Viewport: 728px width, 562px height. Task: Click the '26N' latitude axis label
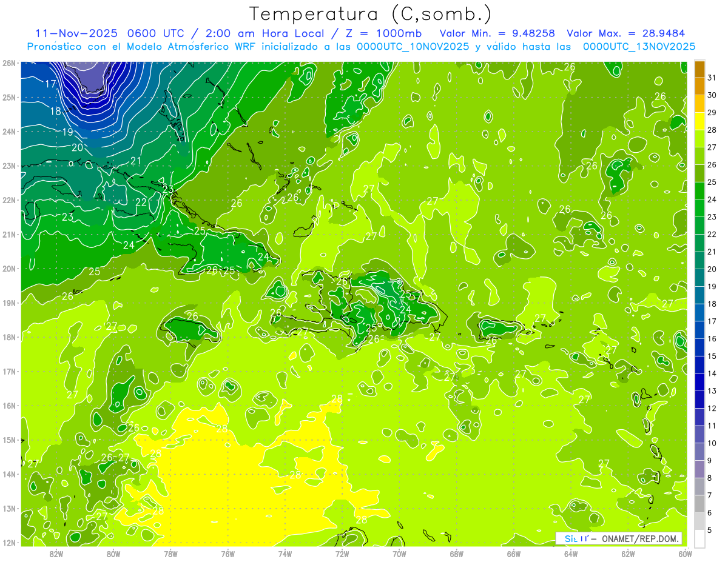pos(8,63)
